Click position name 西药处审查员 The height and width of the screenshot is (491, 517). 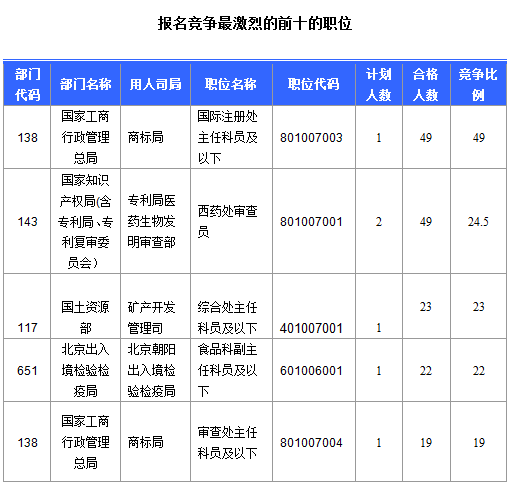click(227, 221)
